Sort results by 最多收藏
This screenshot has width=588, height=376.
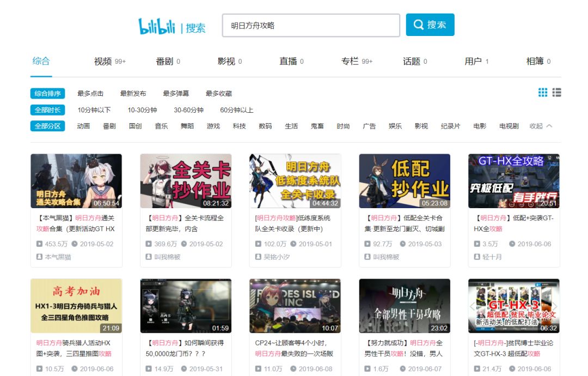[x=219, y=93]
